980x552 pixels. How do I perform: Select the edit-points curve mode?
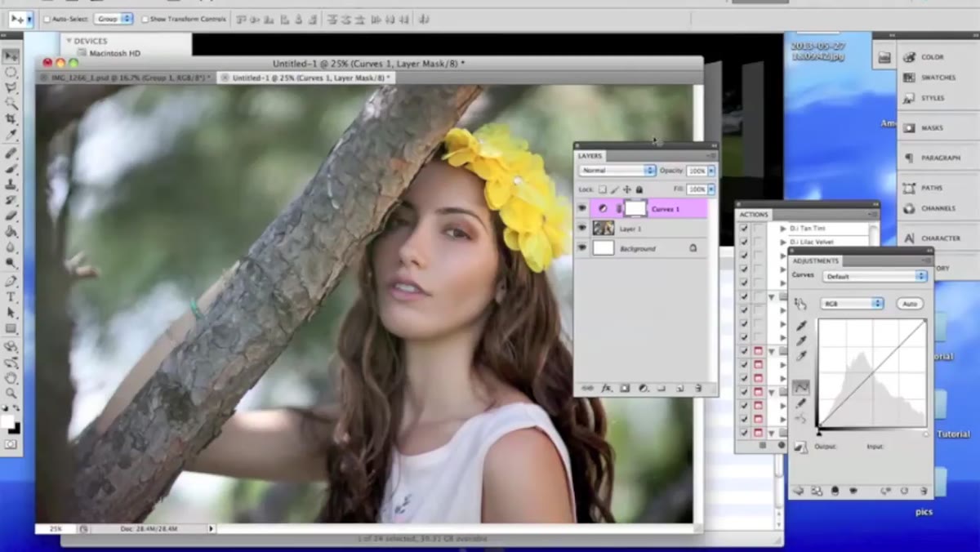pos(801,387)
